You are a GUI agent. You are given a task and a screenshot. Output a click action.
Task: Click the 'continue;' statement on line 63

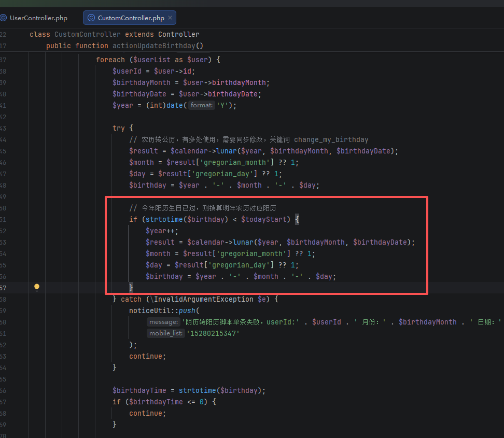pyautogui.click(x=148, y=357)
